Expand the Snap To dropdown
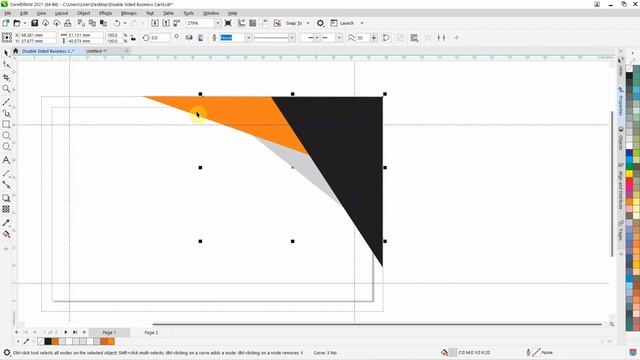This screenshot has height=360, width=640. pos(308,23)
